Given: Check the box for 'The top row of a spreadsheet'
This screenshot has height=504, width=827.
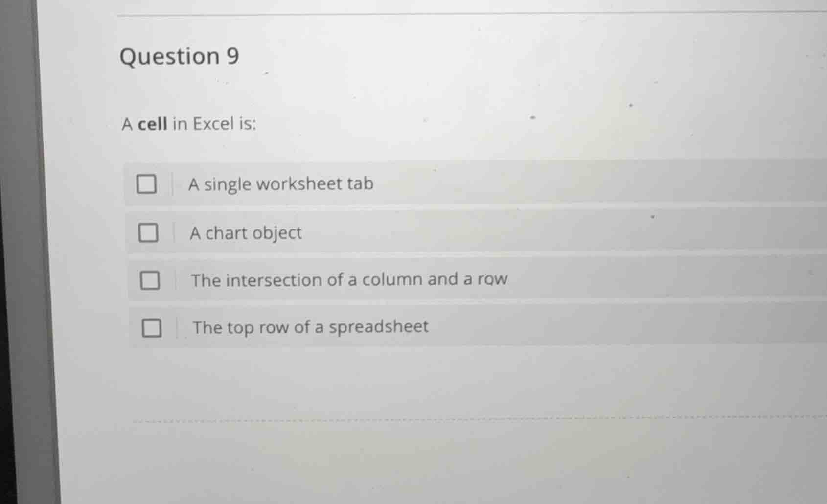Looking at the screenshot, I should coord(152,326).
